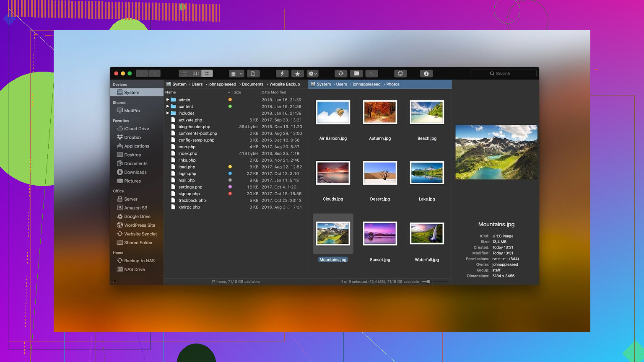Viewport: 644px width, 362px height.
Task: Click the download arrow icon in the toolbar
Action: pyautogui.click(x=426, y=73)
